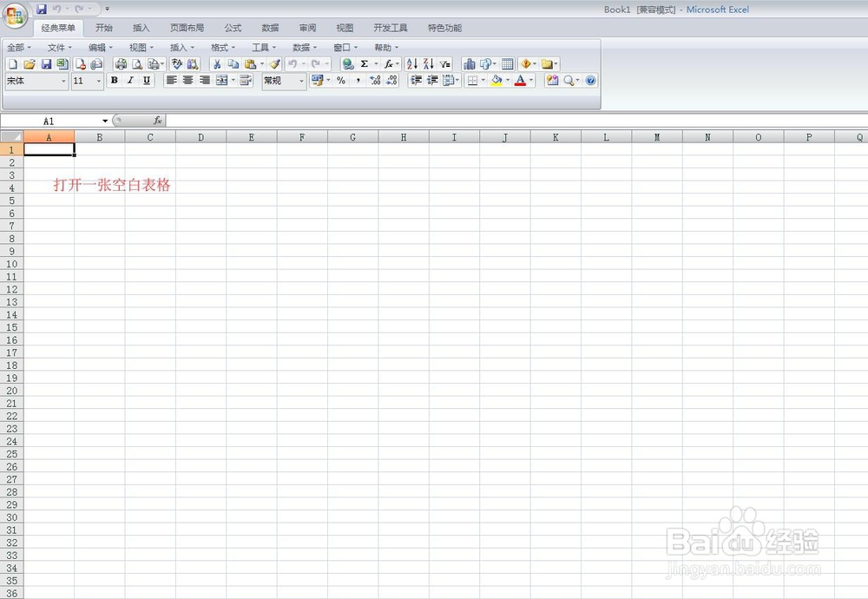Image resolution: width=868 pixels, height=599 pixels.
Task: Click the Office button orb
Action: (x=15, y=16)
